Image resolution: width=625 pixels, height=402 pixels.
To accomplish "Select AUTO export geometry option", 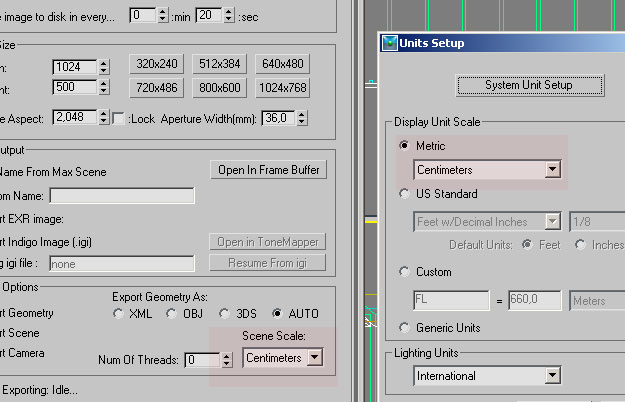I will tap(276, 313).
